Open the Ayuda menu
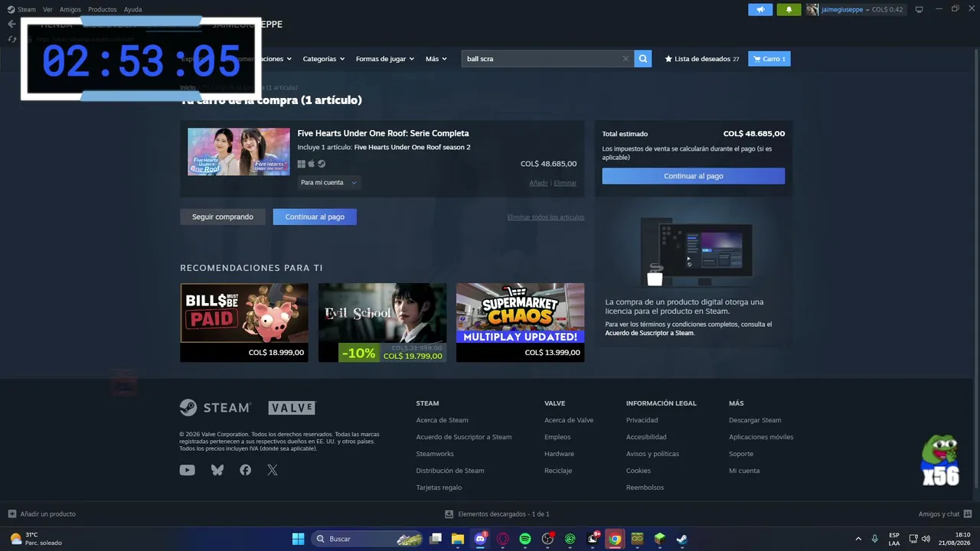Viewport: 980px width, 551px height. [132, 9]
